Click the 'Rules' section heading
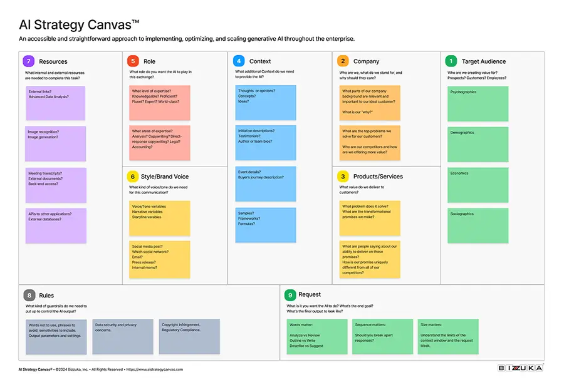 pyautogui.click(x=46, y=296)
